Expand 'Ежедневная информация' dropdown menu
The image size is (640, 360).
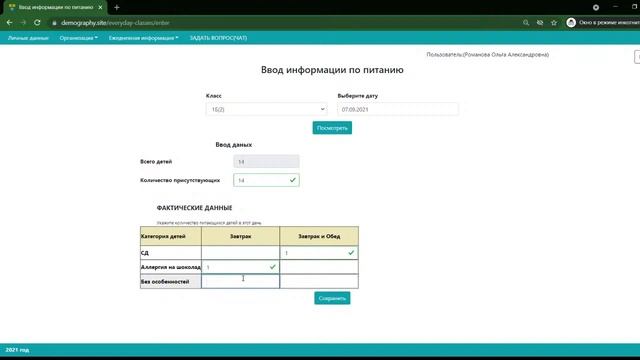[x=143, y=38]
